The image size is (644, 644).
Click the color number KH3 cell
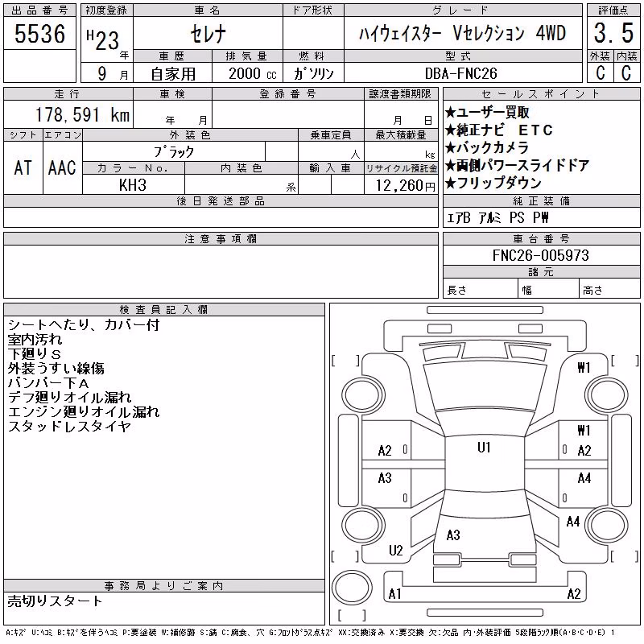point(133,185)
